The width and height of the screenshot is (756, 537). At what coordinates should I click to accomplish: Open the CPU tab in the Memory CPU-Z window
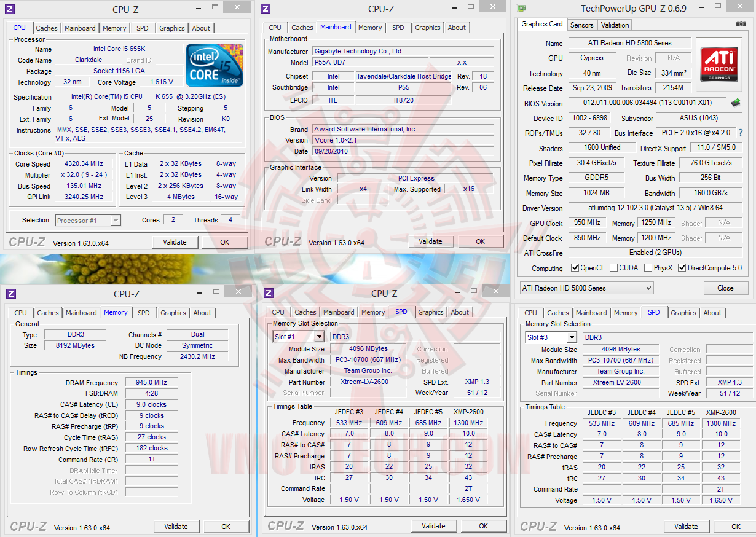(20, 313)
